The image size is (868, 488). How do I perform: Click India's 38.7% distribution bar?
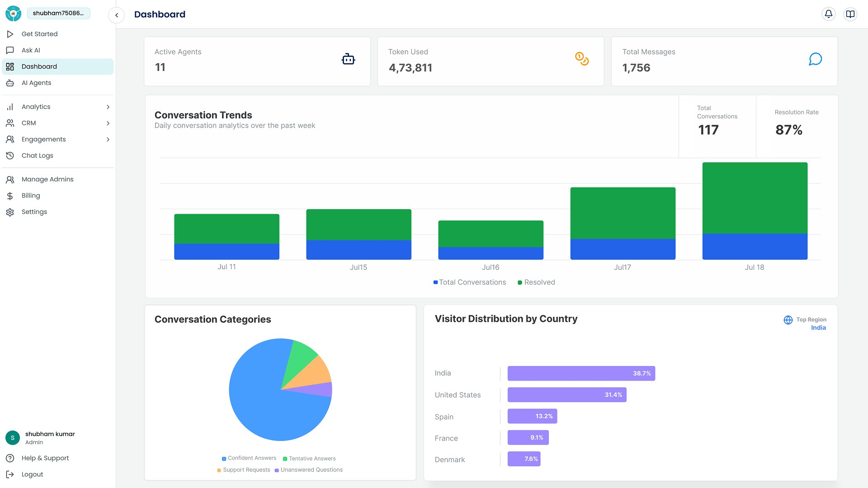pos(581,373)
